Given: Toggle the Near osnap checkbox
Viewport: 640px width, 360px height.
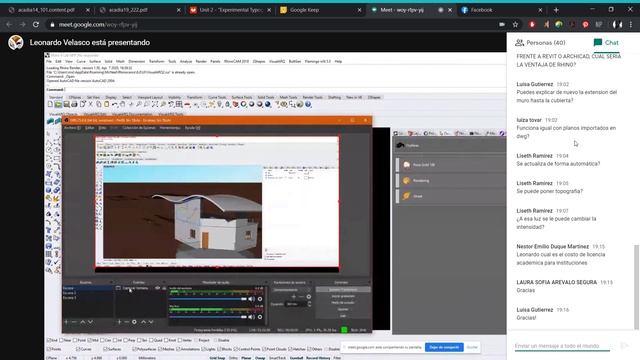Looking at the screenshot, I should click(x=62, y=340).
